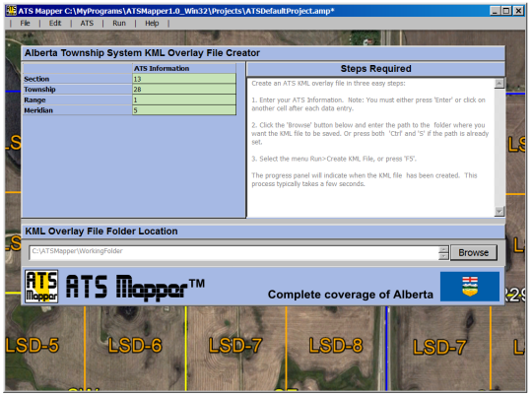Click the LSD-5 map label
This screenshot has width=532, height=397.
33,346
